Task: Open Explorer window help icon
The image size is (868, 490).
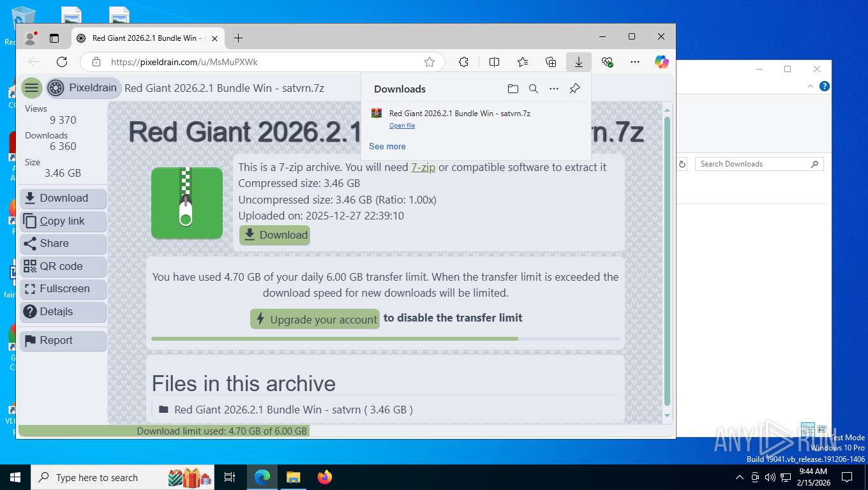Action: (824, 86)
